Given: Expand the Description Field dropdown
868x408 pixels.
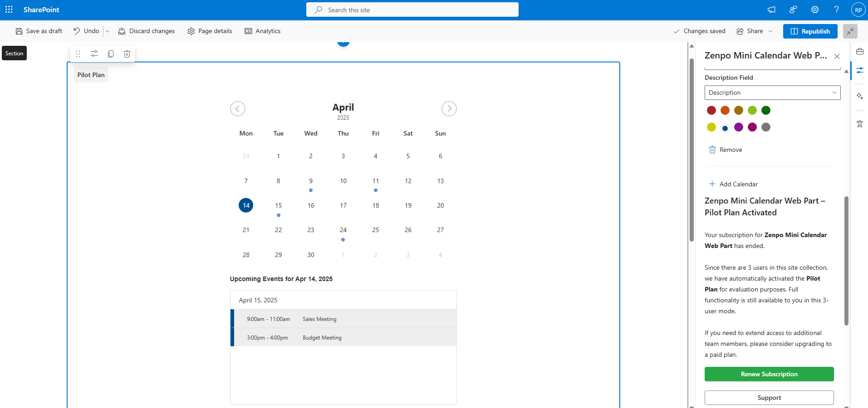Looking at the screenshot, I should coord(772,92).
